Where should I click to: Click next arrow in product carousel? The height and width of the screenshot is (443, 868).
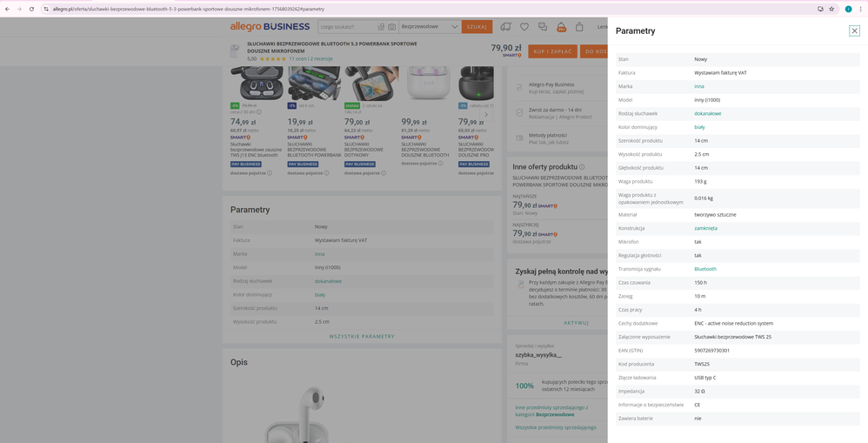(485, 114)
